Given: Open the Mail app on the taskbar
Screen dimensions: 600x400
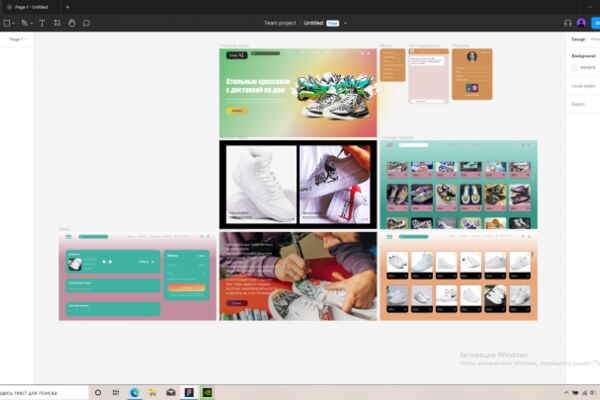Looking at the screenshot, I should click(171, 392).
